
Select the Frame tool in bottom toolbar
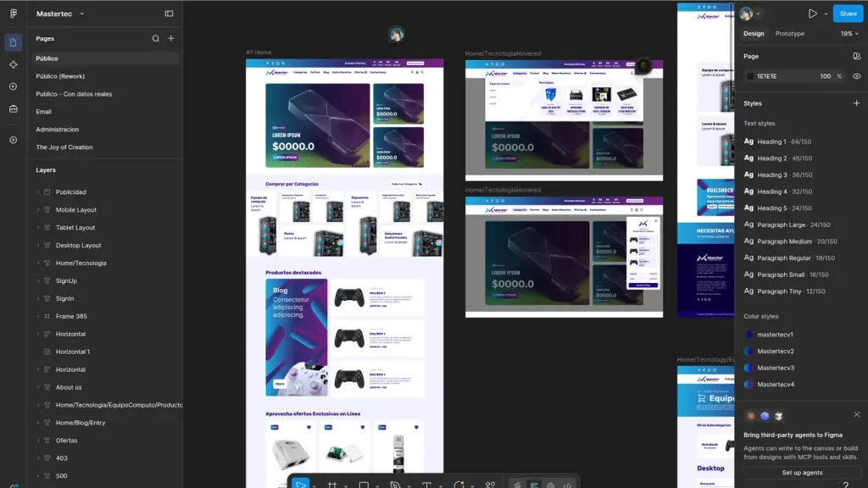(x=332, y=485)
